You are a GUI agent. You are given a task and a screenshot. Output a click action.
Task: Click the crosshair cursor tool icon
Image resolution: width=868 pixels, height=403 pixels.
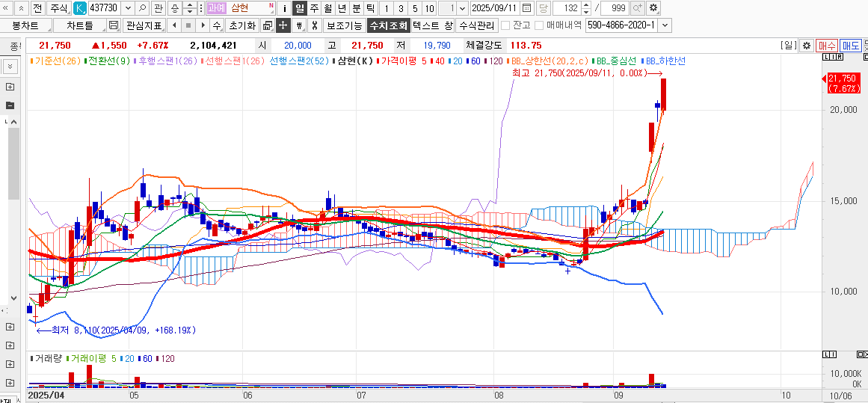pyautogui.click(x=283, y=25)
